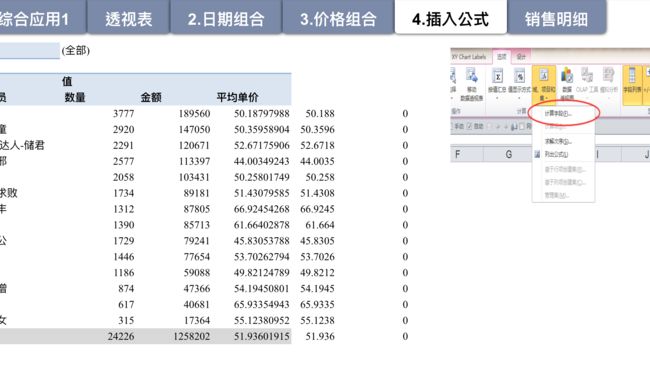This screenshot has width=650, height=366.
Task: Click the 金额 column header
Action: (151, 97)
